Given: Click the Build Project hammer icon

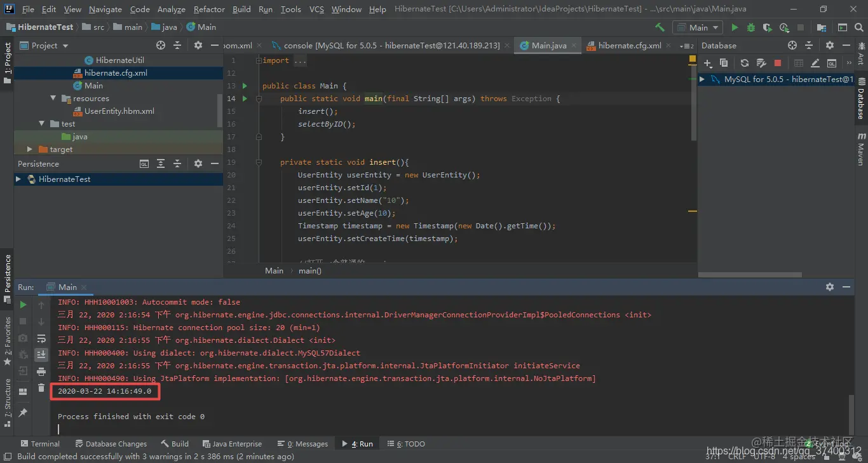Looking at the screenshot, I should [x=660, y=27].
